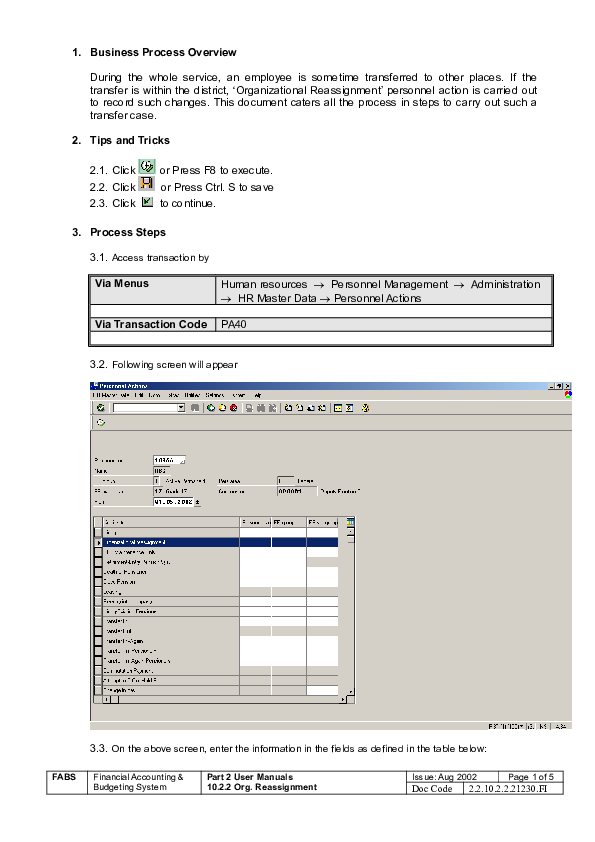Click the Save diskette icon in SAP toolbar
Viewport: 595px width, 842px height.
tap(195, 408)
